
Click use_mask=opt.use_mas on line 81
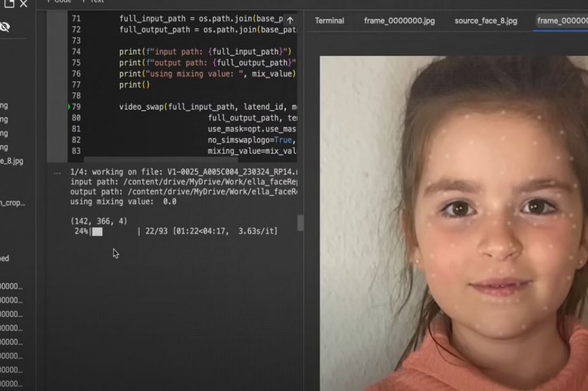[252, 129]
